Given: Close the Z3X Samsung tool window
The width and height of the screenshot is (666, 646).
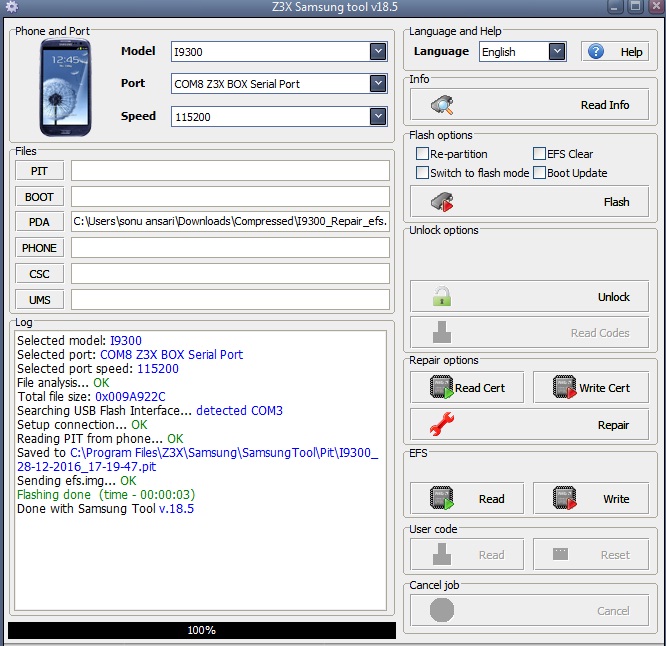Looking at the screenshot, I should point(657,7).
